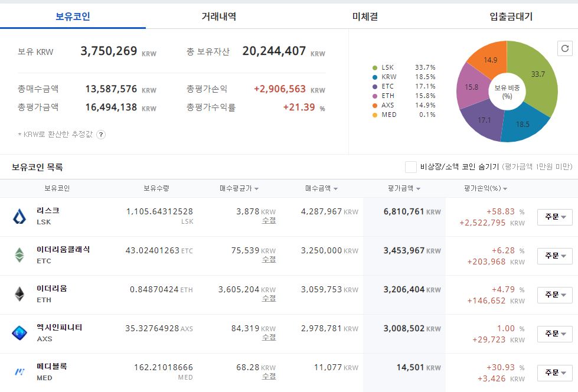Open the 주문 dropdown for MED row

coord(555,373)
